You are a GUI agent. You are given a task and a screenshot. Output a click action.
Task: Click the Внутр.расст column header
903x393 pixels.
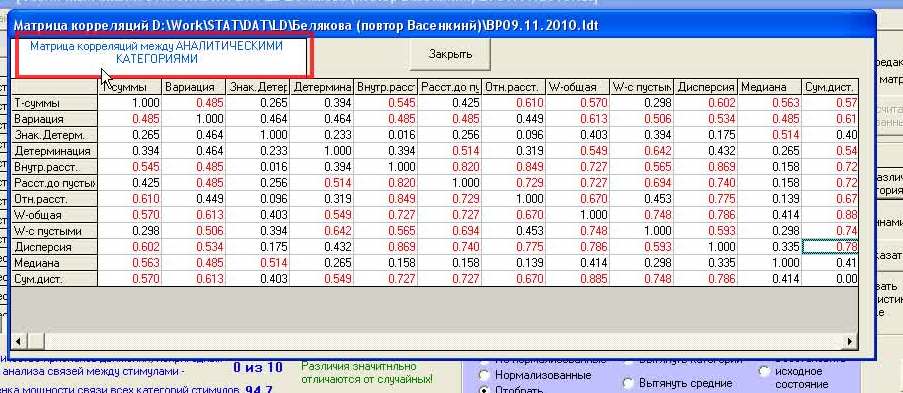(x=385, y=87)
